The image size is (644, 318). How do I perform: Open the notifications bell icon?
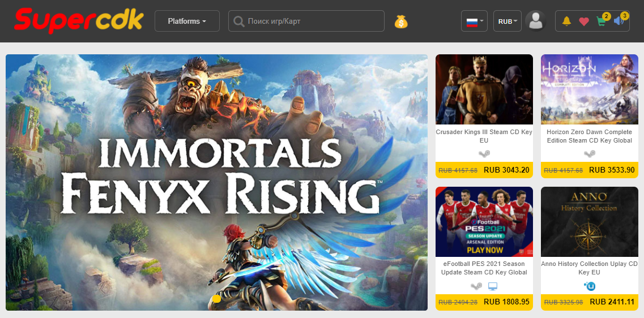567,21
